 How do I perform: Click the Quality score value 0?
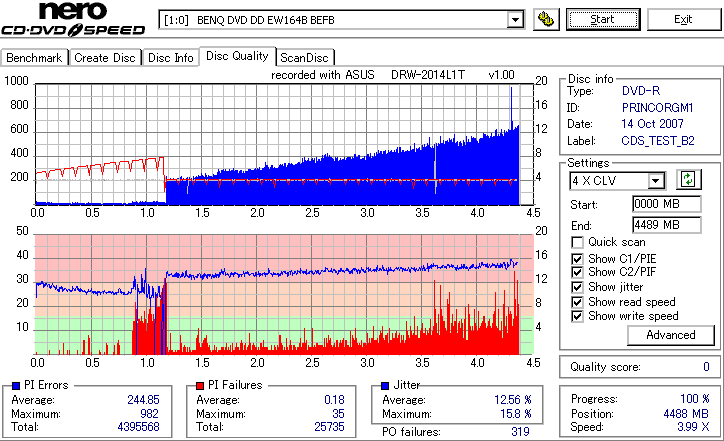[706, 367]
